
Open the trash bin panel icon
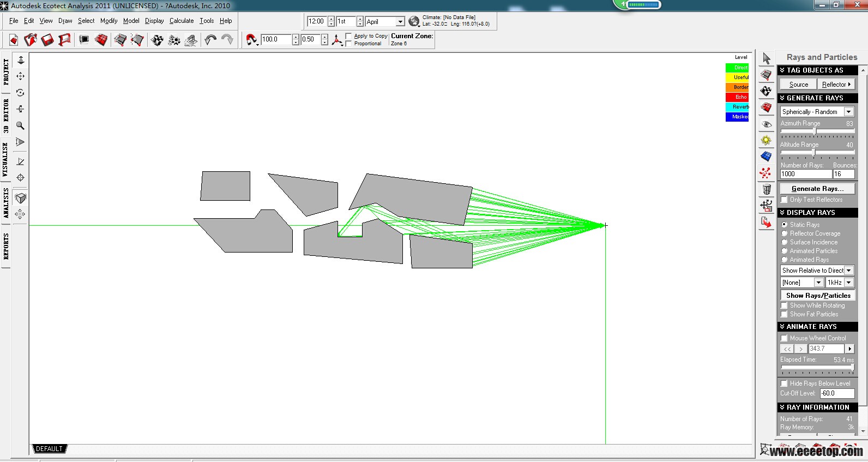(x=767, y=189)
